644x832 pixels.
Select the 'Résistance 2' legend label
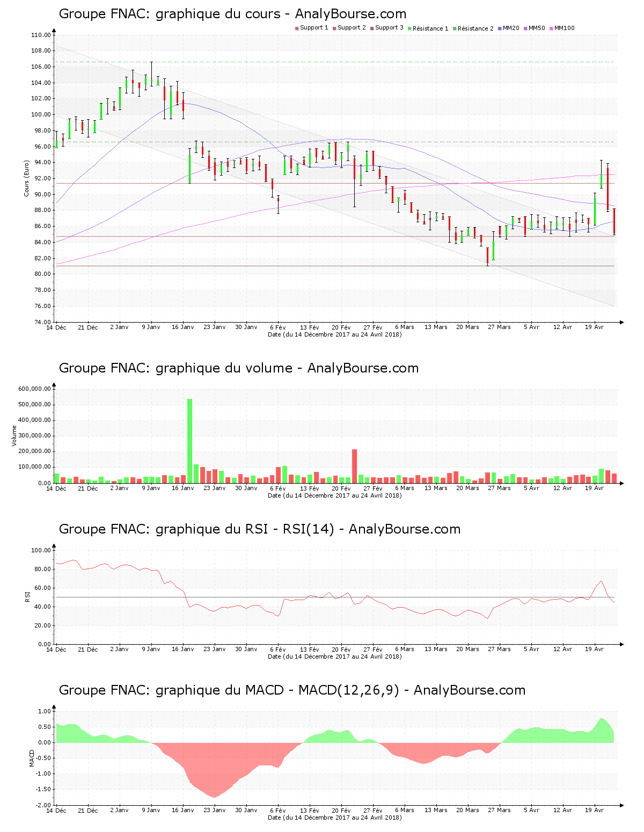coord(475,28)
